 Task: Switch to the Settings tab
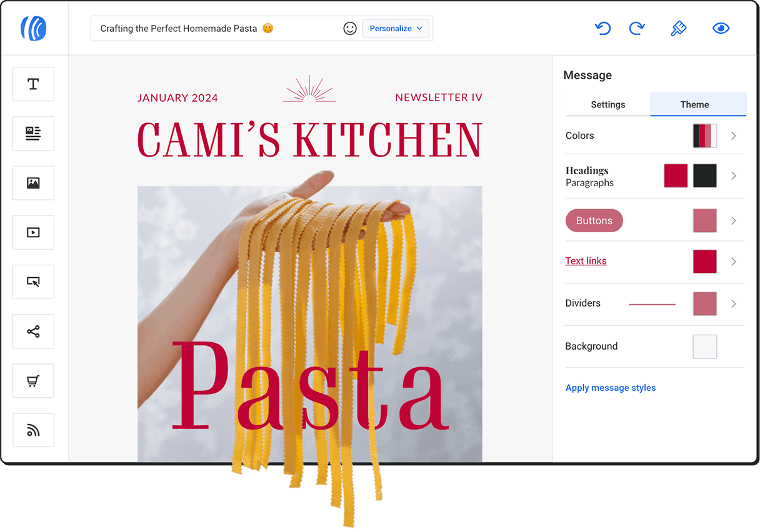click(x=607, y=104)
